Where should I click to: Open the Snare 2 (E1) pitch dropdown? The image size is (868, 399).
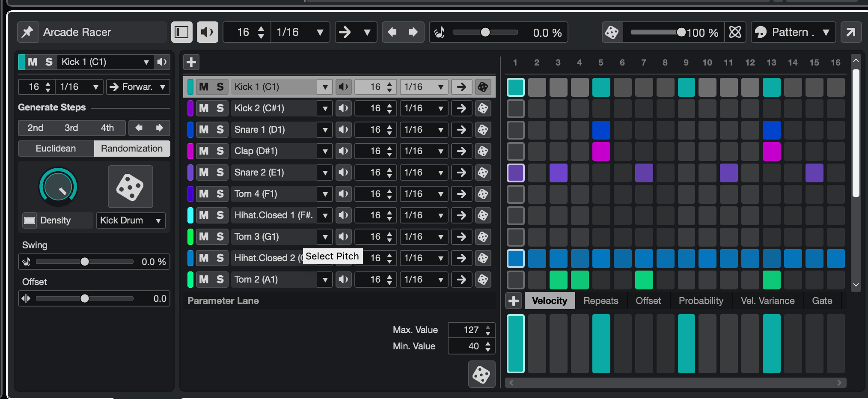pos(325,173)
